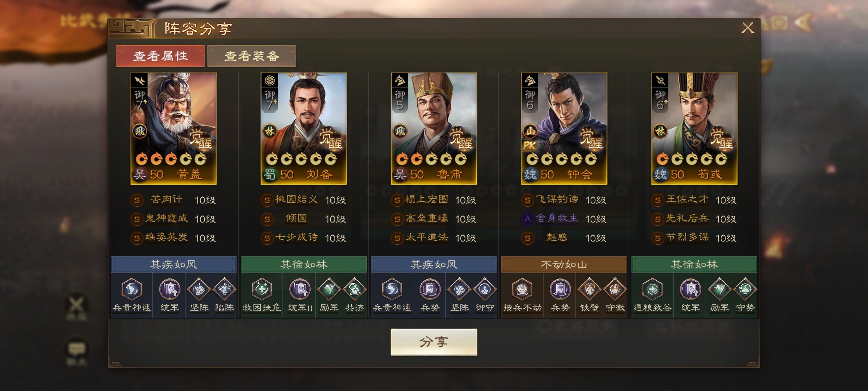Open the 共济 icon under 刘备

355,289
